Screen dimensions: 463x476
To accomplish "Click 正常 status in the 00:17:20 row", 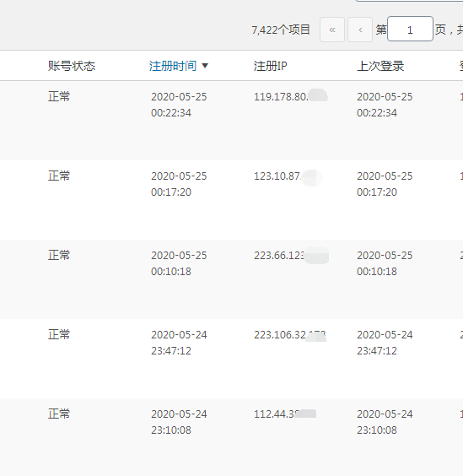I will 59,176.
